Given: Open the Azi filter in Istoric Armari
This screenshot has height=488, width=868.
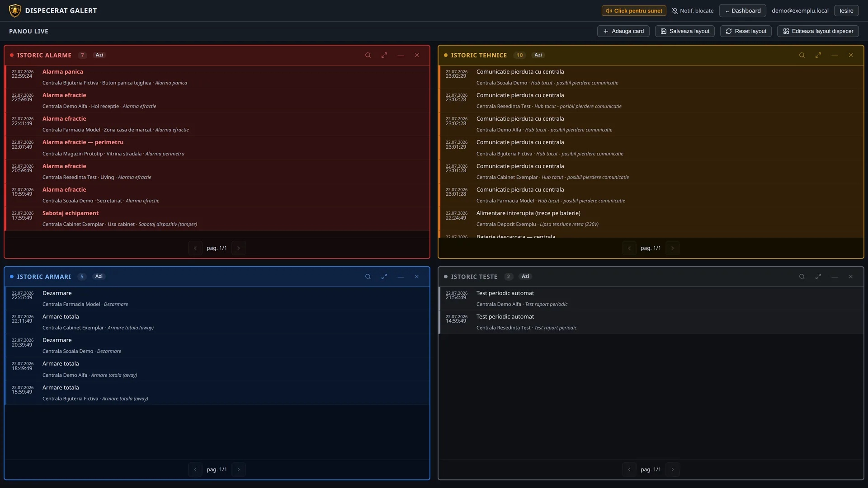Looking at the screenshot, I should click(99, 277).
